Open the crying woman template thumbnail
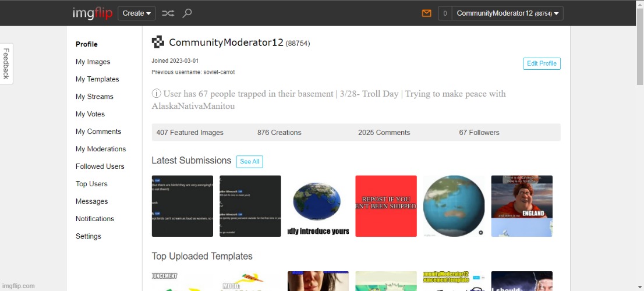644x291 pixels. coord(319,281)
